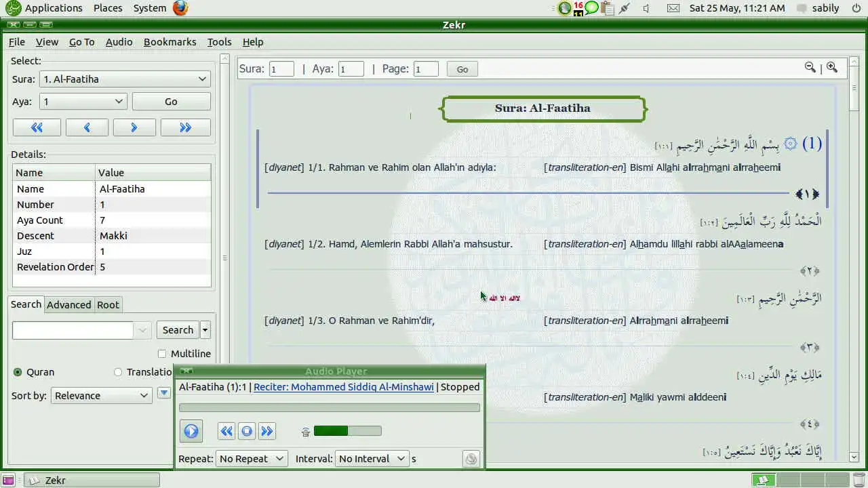The width and height of the screenshot is (868, 488).
Task: Open the Repeat dropdown
Action: (x=252, y=459)
